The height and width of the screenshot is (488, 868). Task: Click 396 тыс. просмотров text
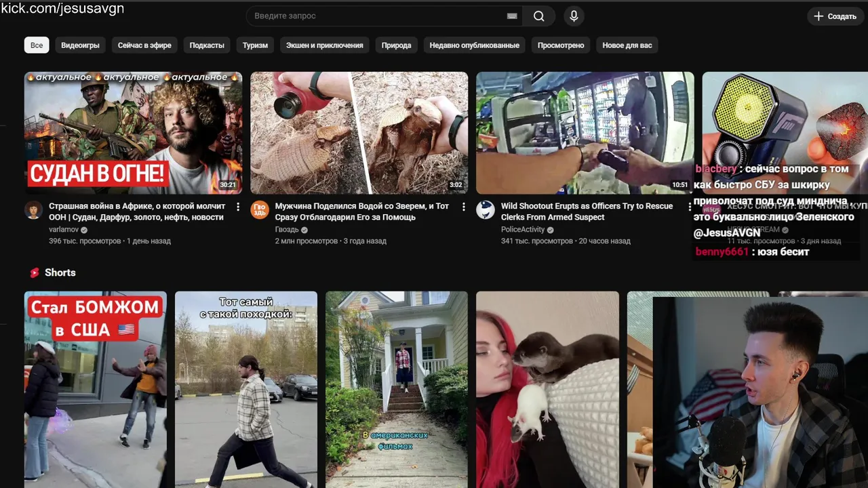pos(85,241)
